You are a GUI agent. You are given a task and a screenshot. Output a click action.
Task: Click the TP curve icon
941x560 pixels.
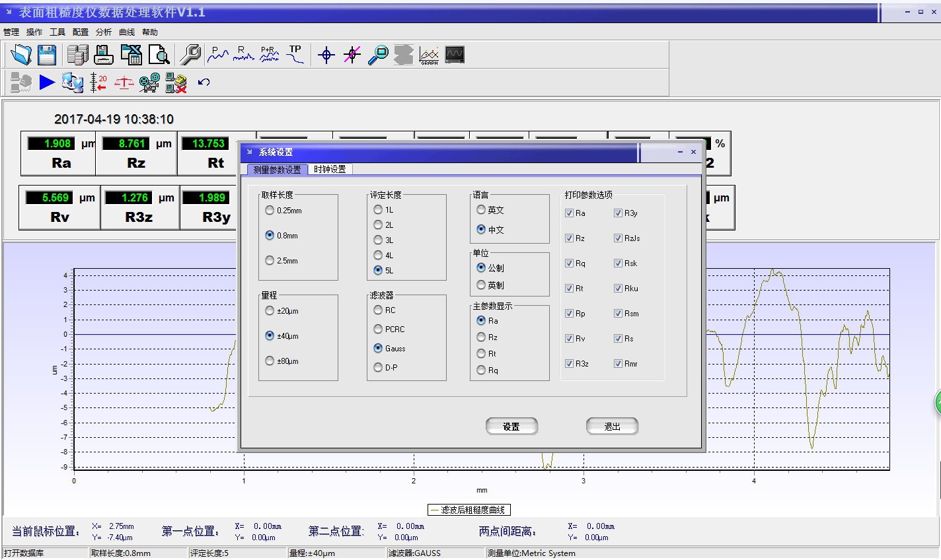click(x=295, y=55)
